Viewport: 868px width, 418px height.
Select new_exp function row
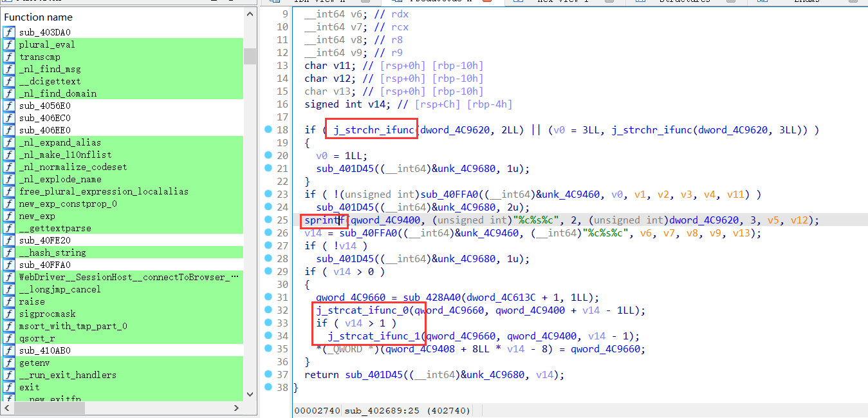coord(122,216)
